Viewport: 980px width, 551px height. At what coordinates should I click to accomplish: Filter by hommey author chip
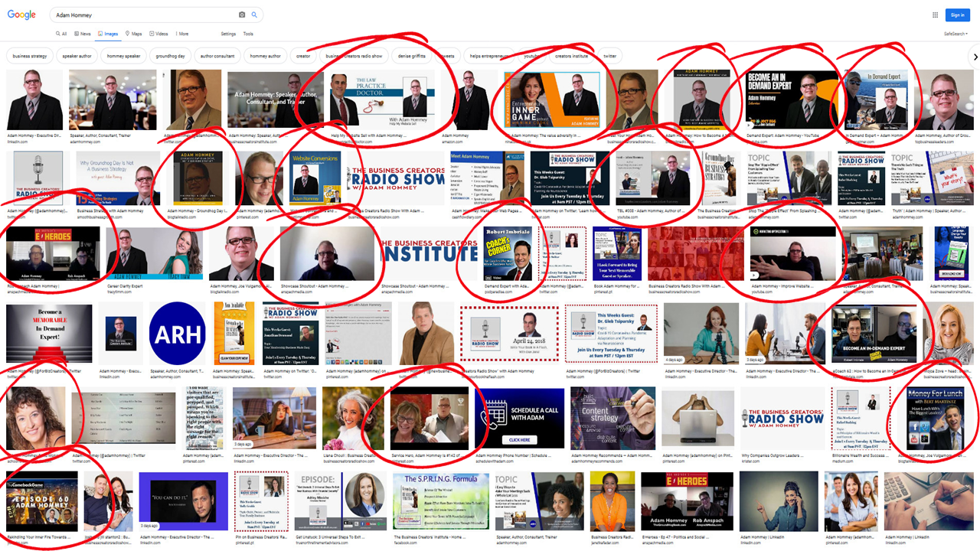pyautogui.click(x=266, y=57)
